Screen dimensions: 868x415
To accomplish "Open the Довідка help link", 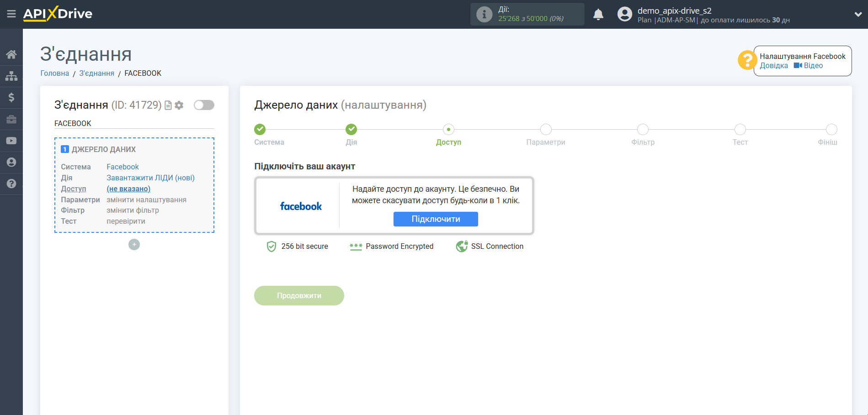I will [773, 65].
